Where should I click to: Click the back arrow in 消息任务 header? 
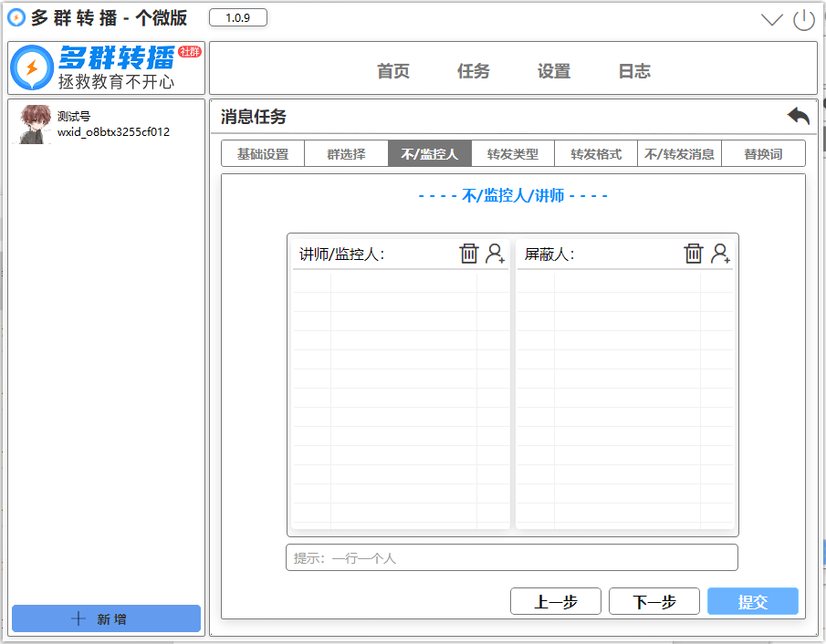(798, 116)
